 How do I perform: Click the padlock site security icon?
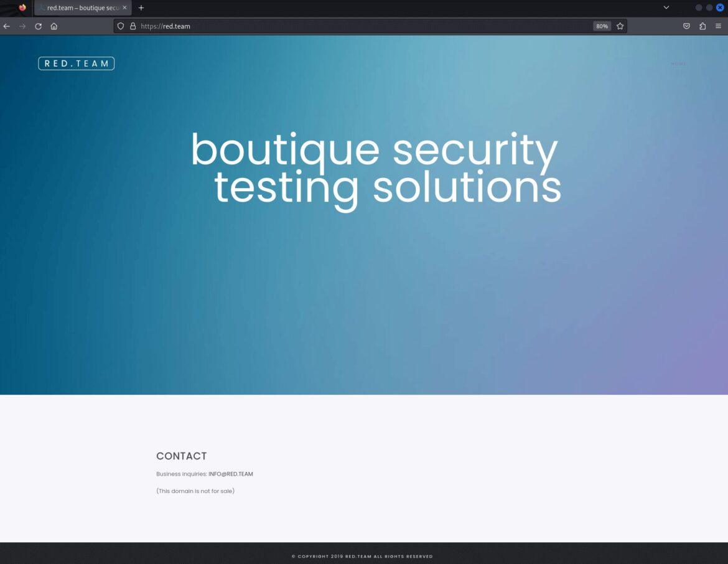click(x=133, y=26)
